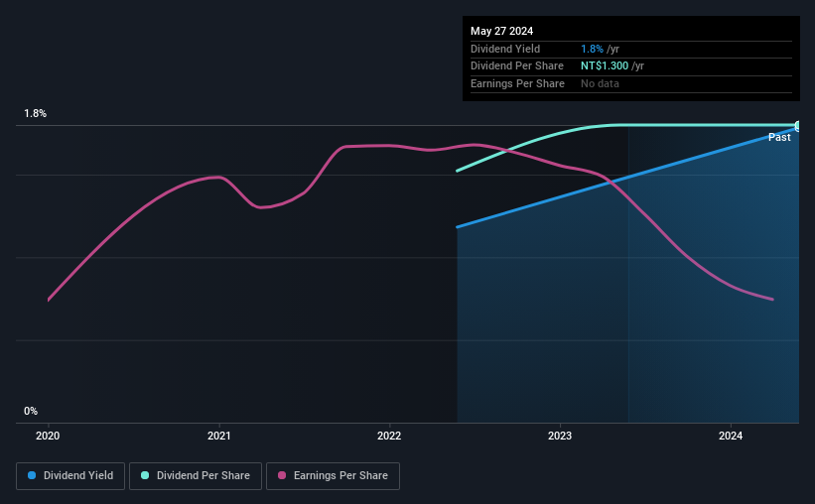
Task: Click the pink Earnings Per Share legend dot
Action: [x=282, y=475]
